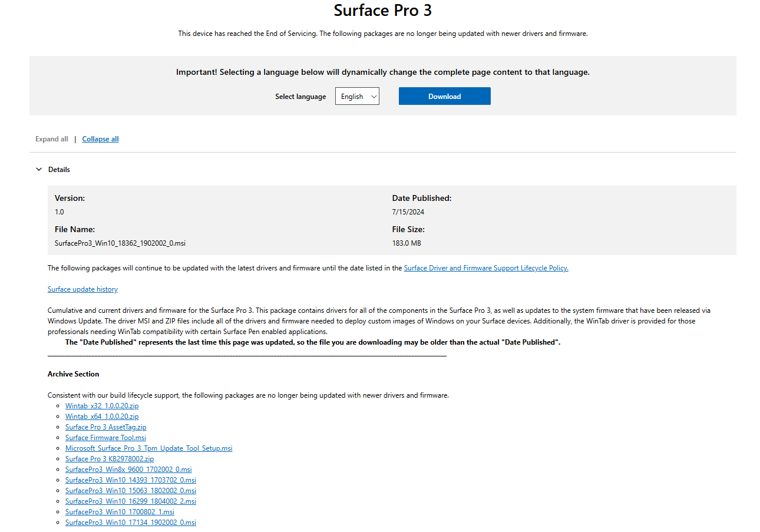Download SurfacePro3_Win10_1700802_1.msi
The image size is (760, 532).
(120, 512)
